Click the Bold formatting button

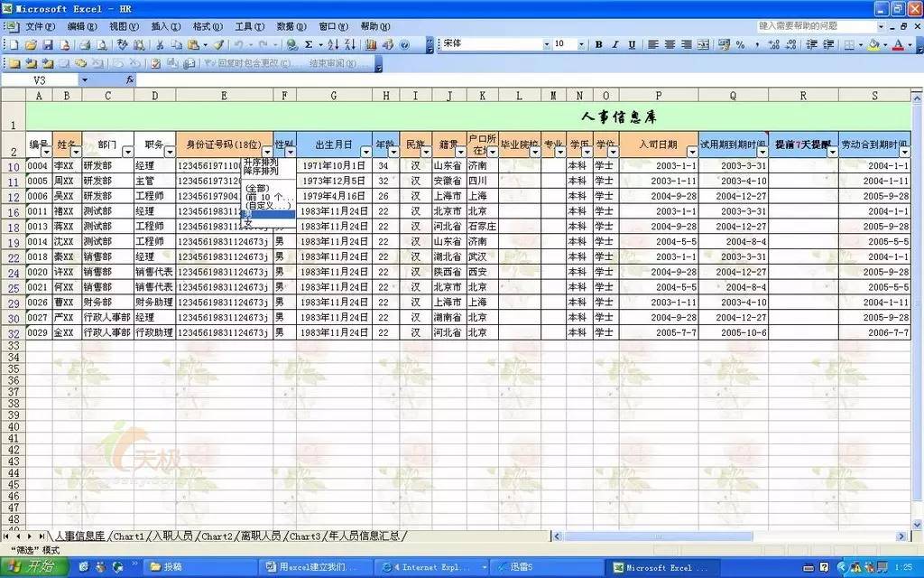click(x=599, y=43)
